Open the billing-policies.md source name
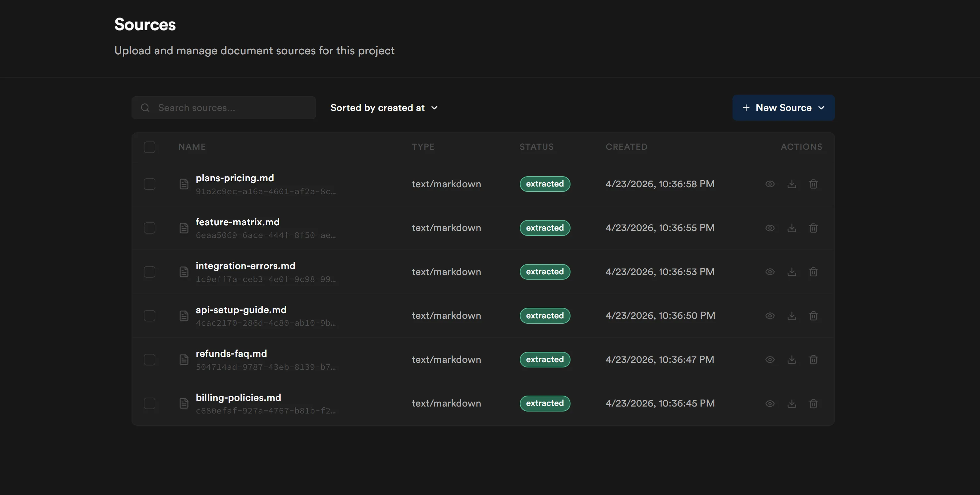The width and height of the screenshot is (980, 495). 238,398
